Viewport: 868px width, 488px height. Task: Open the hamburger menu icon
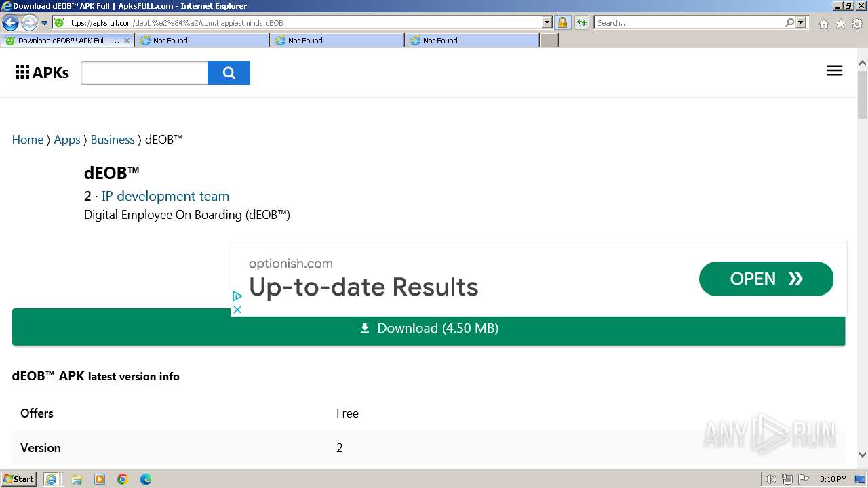[x=835, y=70]
